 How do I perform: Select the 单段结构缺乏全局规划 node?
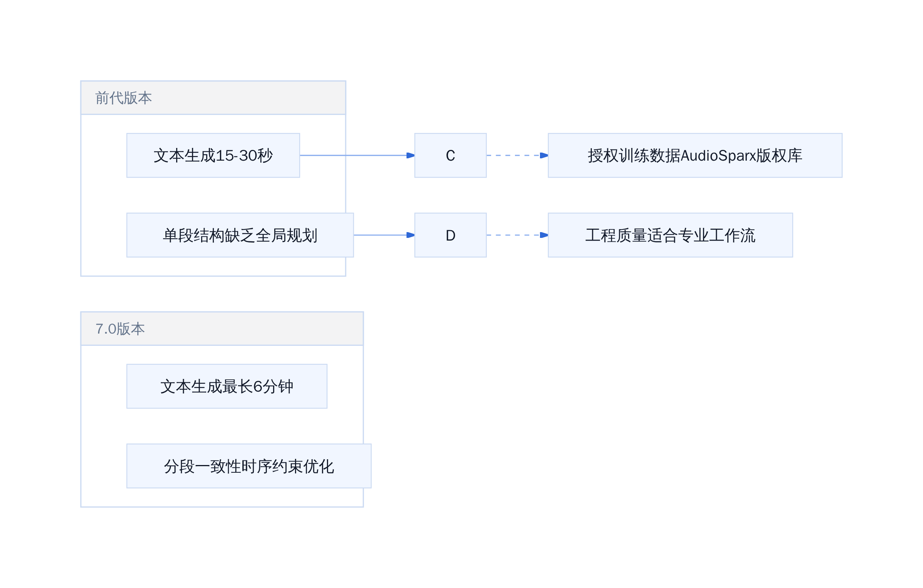coord(240,235)
